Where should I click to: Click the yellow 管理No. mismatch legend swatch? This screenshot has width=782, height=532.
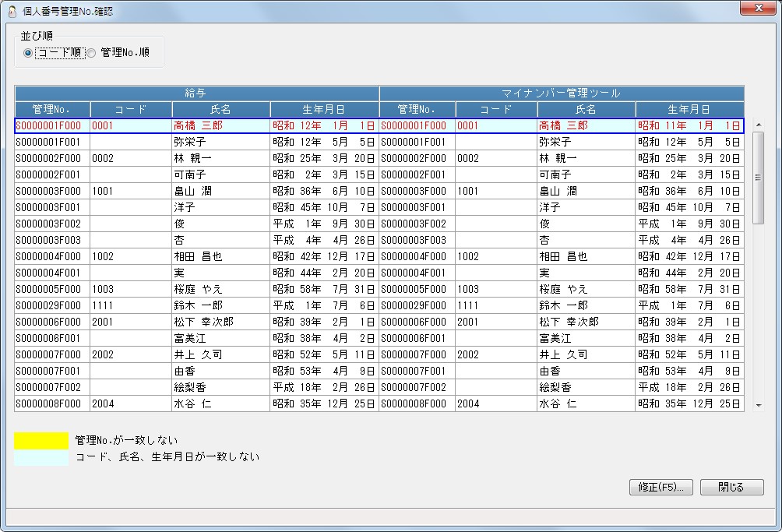[x=41, y=441]
